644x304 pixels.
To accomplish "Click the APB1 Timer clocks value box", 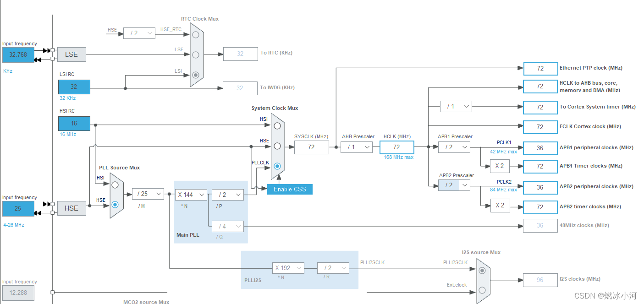I will 540,166.
